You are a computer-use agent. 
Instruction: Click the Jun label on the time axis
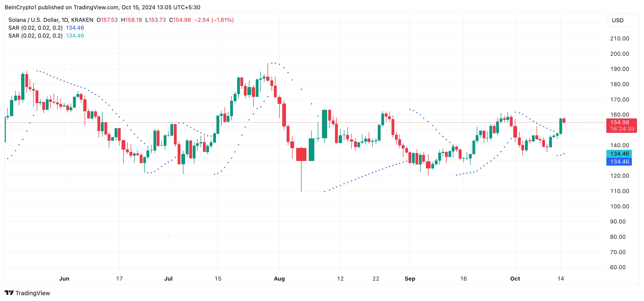click(64, 278)
